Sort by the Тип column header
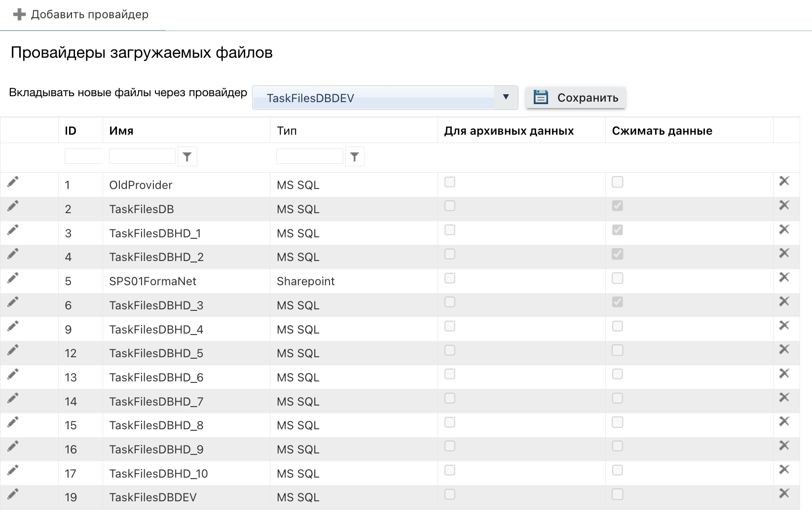 pyautogui.click(x=287, y=131)
